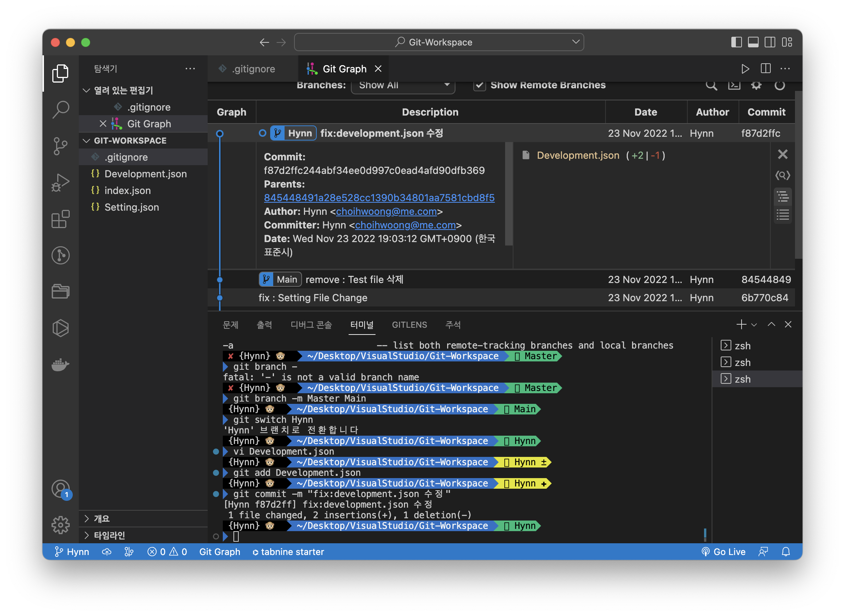Image resolution: width=845 pixels, height=616 pixels.
Task: Open the GitLens activity bar icon
Action: click(60, 255)
